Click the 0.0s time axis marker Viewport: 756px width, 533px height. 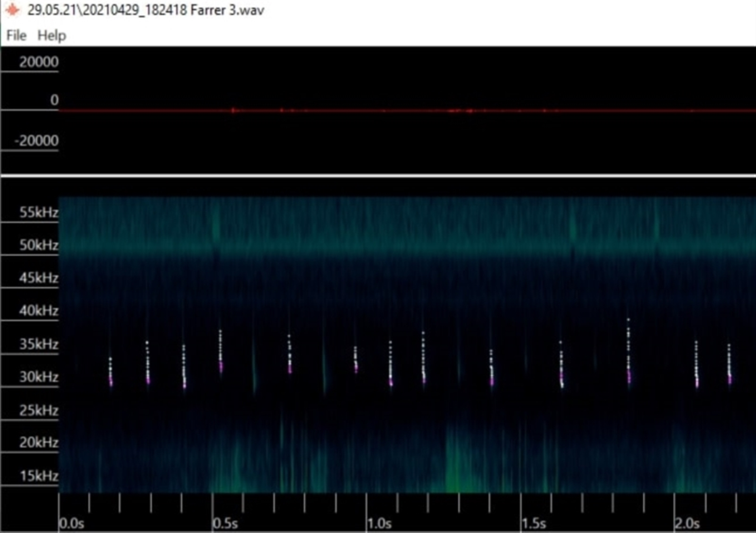click(71, 524)
